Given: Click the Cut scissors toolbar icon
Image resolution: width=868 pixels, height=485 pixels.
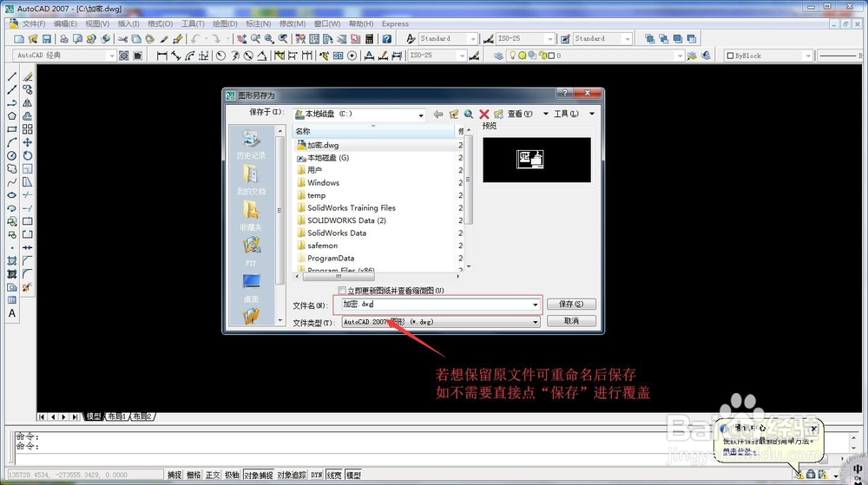Looking at the screenshot, I should [122, 39].
